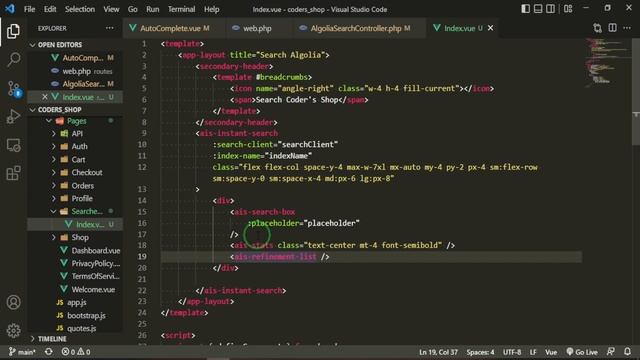
Task: Split the editor to the right
Action: (612, 28)
